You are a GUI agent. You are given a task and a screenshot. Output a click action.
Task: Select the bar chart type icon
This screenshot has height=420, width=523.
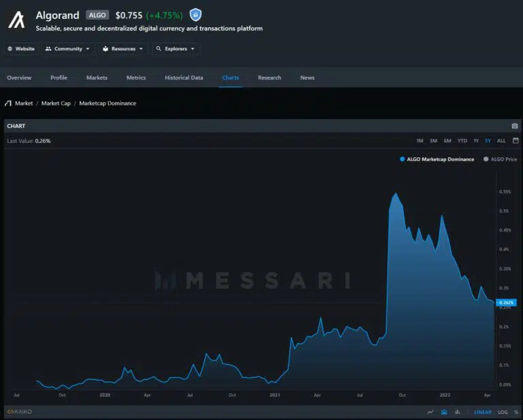click(458, 412)
